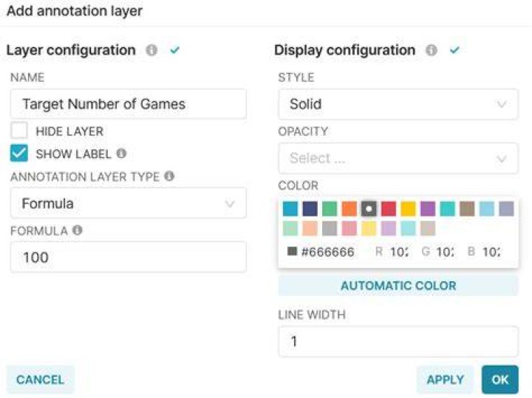
Task: Click the AUTOMATIC COLOR button
Action: pyautogui.click(x=398, y=286)
